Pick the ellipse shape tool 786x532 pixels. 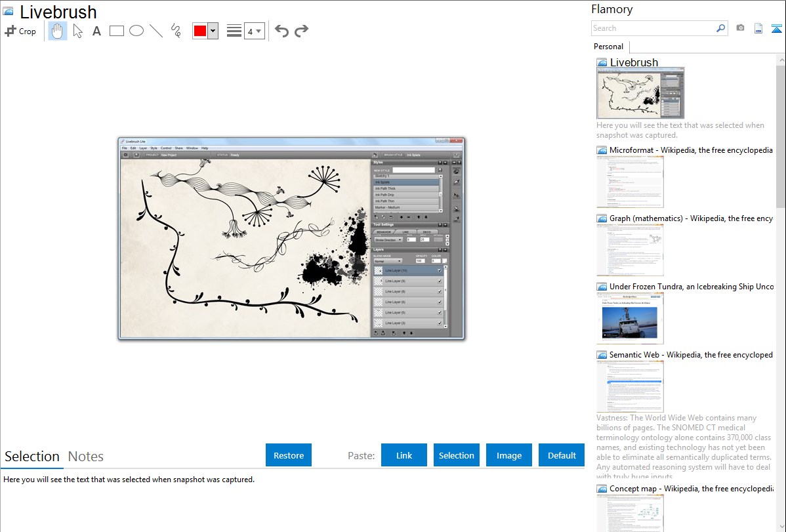click(x=136, y=31)
